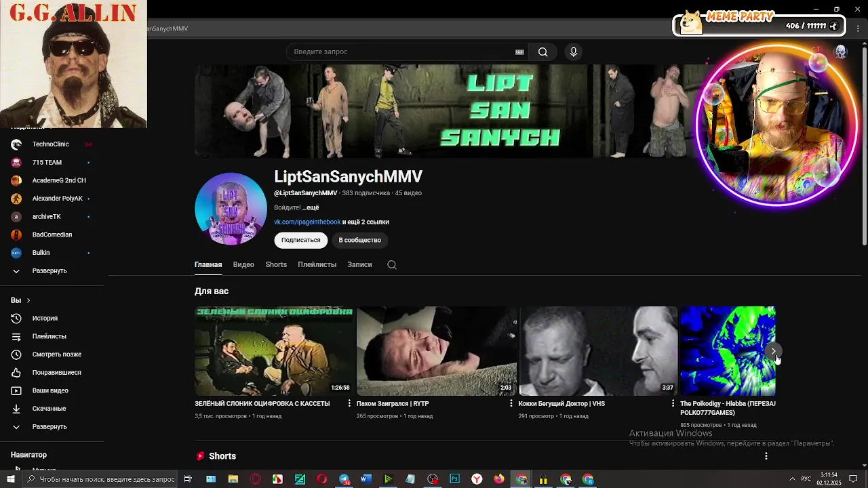
Task: Play The Polkodigy Hlebba thumbnail
Action: 728,351
